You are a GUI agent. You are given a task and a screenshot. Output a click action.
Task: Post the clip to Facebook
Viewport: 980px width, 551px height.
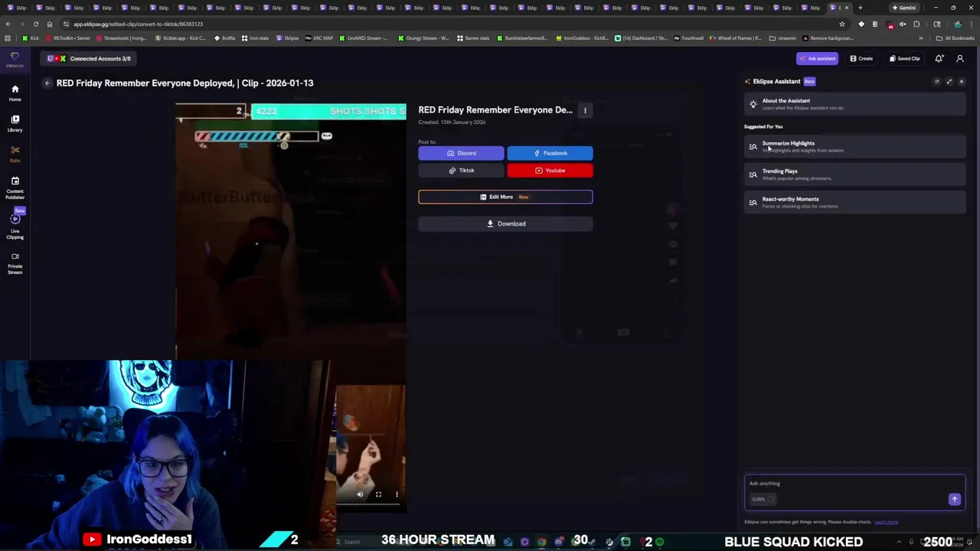click(x=550, y=153)
